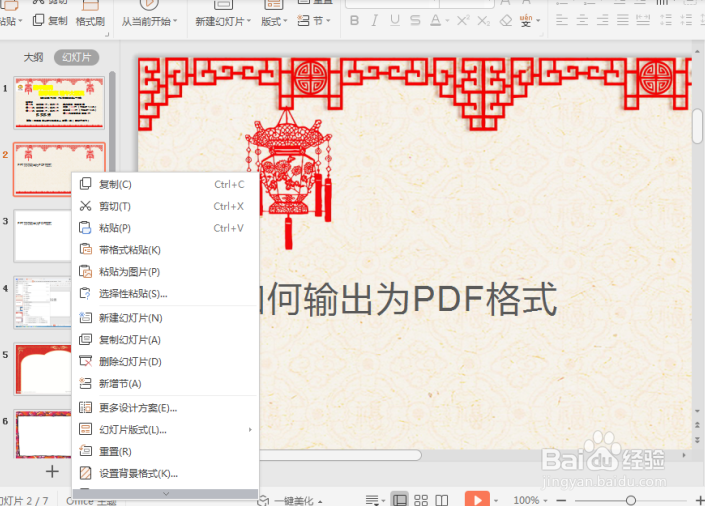
Task: Click the Bold formatting icon
Action: click(x=354, y=21)
